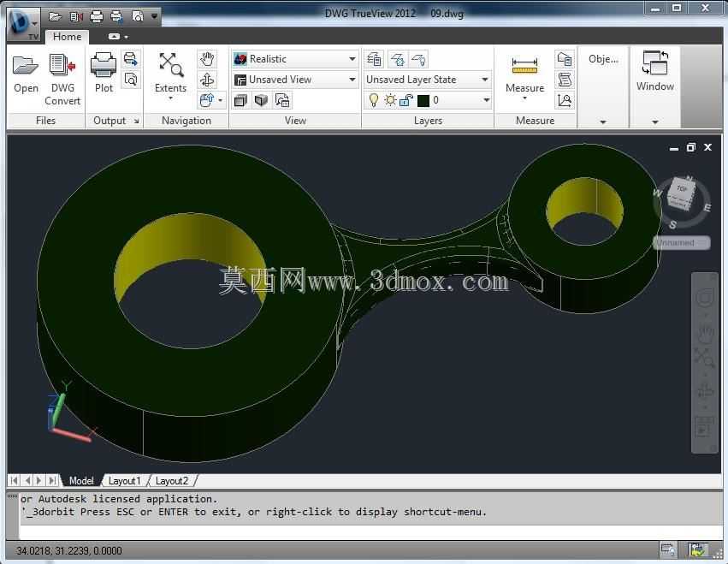This screenshot has height=564, width=728.
Task: Click the 2D wireframe box icon in View panel
Action: [x=240, y=100]
